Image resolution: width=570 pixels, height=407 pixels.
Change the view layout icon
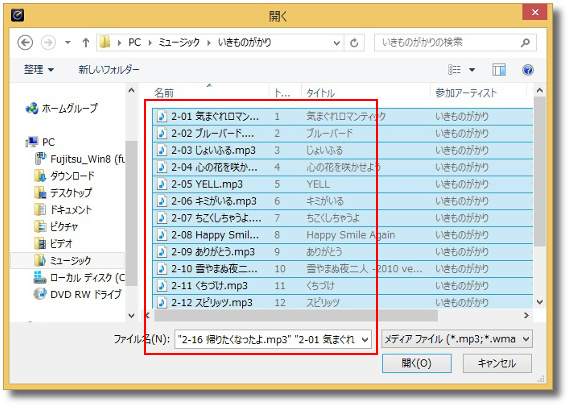454,69
